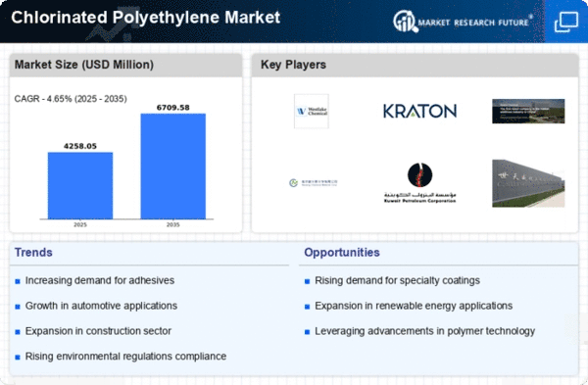Select the Kuwait Petroleum Corporation logo
588x385 pixels.
click(419, 183)
